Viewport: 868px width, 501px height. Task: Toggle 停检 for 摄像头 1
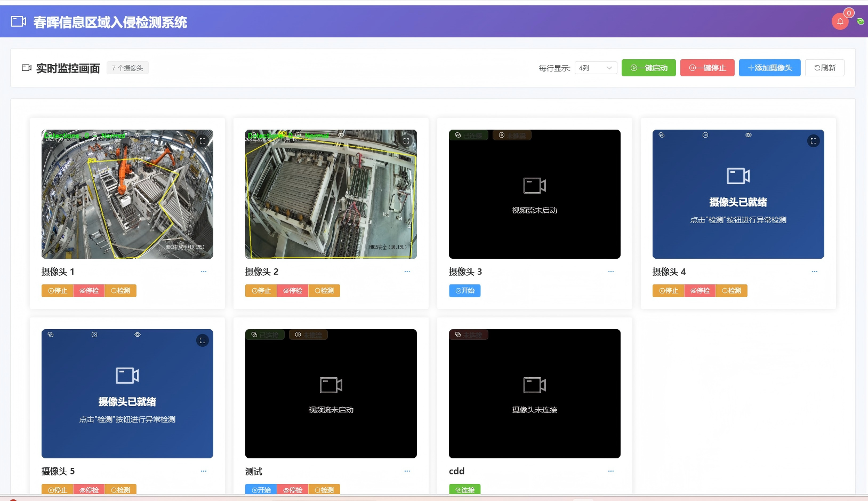[89, 291]
